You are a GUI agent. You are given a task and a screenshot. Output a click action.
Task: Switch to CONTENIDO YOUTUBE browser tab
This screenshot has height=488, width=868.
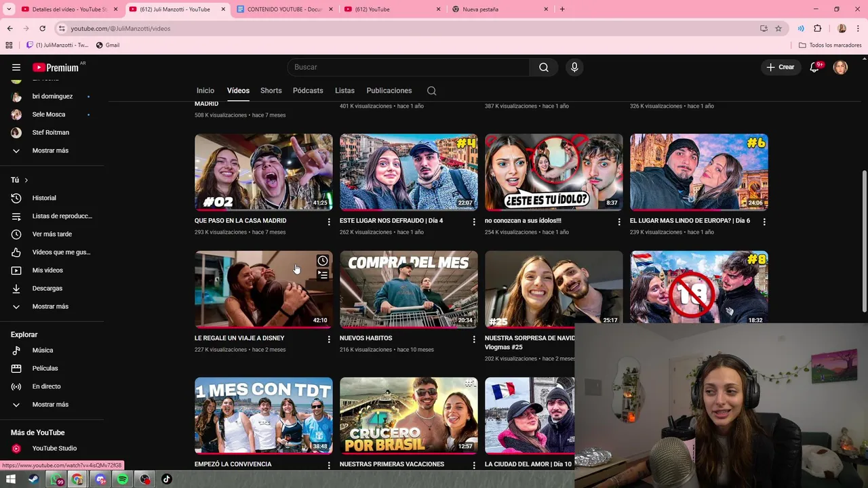(x=284, y=9)
